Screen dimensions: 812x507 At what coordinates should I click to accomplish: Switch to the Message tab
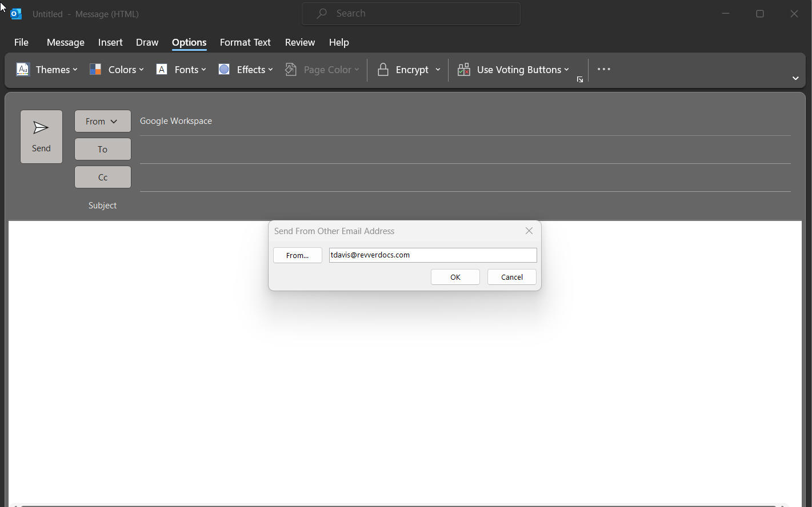[x=66, y=42]
